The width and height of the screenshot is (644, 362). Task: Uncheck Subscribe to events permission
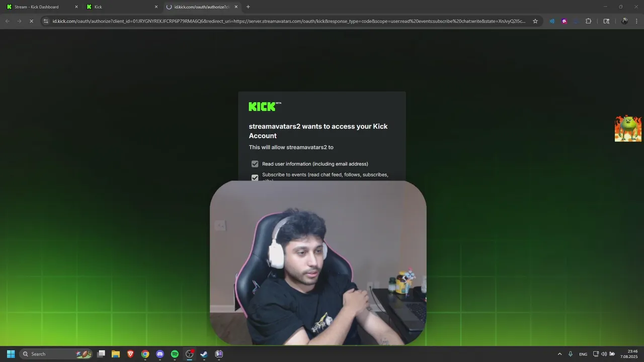(255, 177)
